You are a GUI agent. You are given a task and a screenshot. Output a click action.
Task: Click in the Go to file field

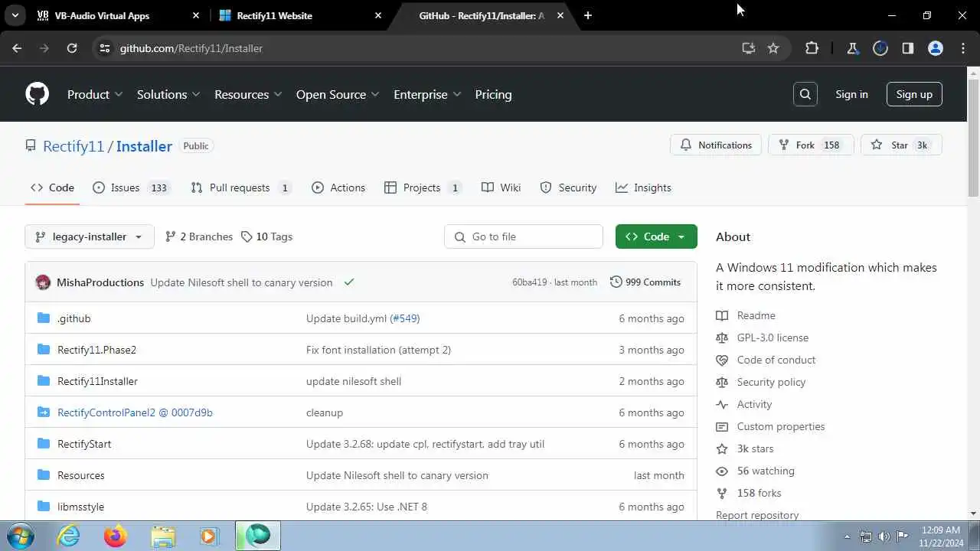pos(524,236)
